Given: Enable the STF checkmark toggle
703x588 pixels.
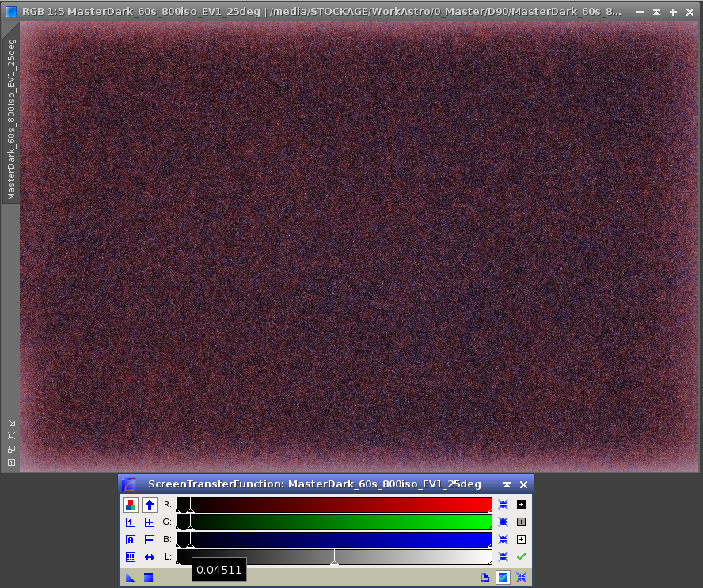Looking at the screenshot, I should click(x=521, y=557).
